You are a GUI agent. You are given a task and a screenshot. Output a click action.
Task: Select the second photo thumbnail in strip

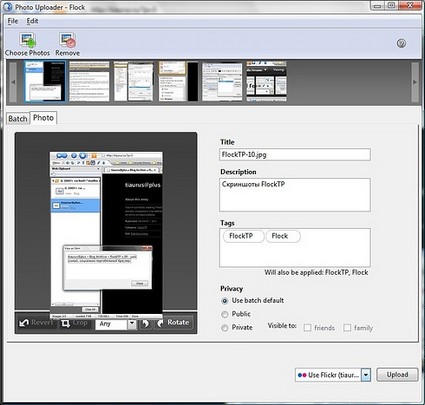click(x=89, y=81)
